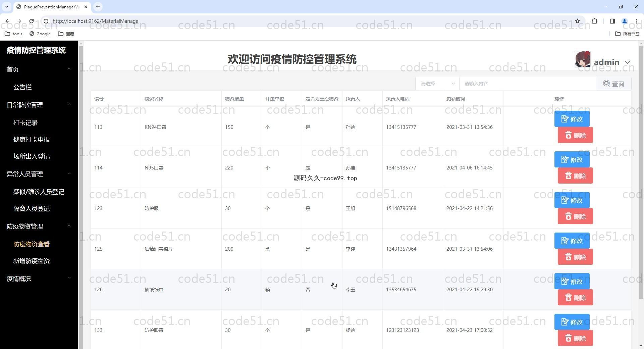Collapse the 首页 menu section
Screen dimensions: 644x349
[39, 69]
